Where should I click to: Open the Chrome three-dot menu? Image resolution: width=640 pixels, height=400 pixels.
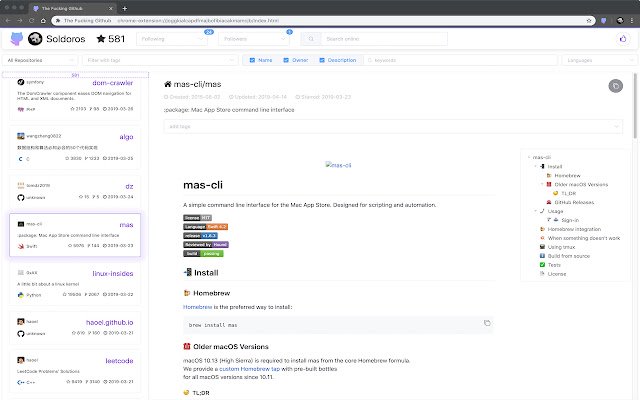[632, 20]
